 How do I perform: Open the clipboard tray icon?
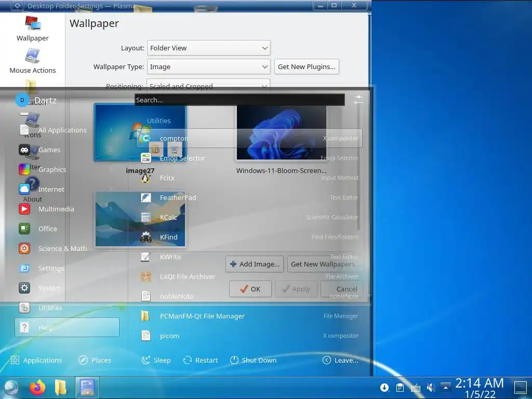click(x=400, y=388)
